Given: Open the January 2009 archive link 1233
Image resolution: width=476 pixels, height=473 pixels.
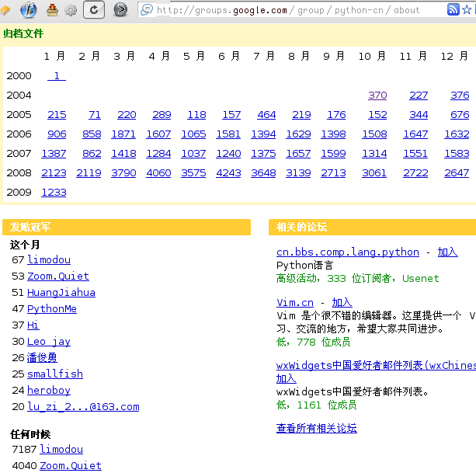Looking at the screenshot, I should [54, 193].
